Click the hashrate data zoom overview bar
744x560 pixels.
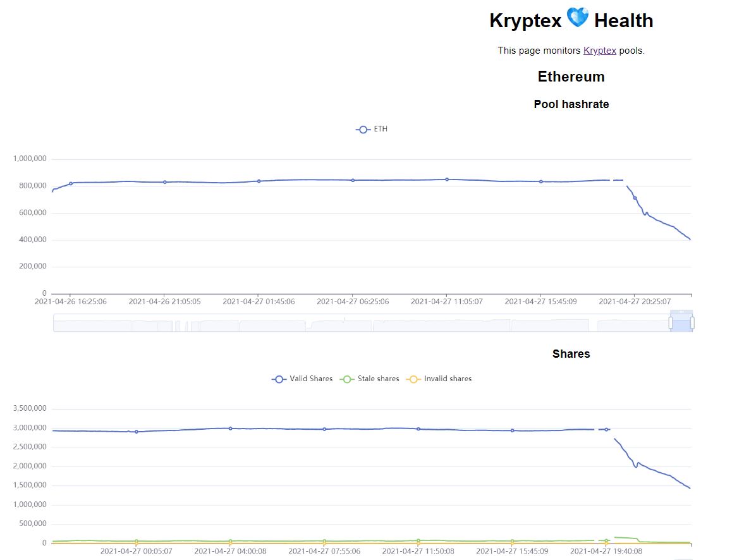[x=372, y=323]
